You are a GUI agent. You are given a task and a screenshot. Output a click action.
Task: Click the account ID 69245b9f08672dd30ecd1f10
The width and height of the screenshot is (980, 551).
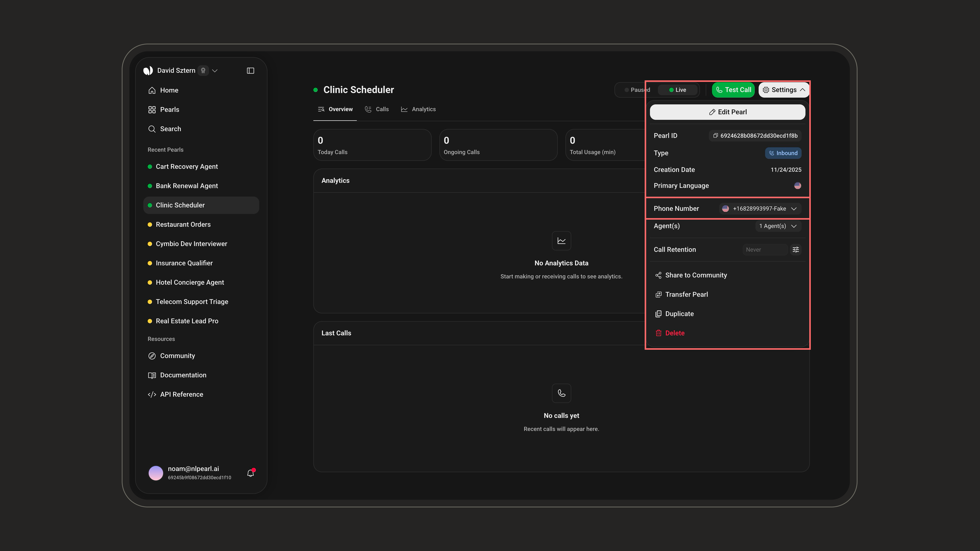pos(199,478)
